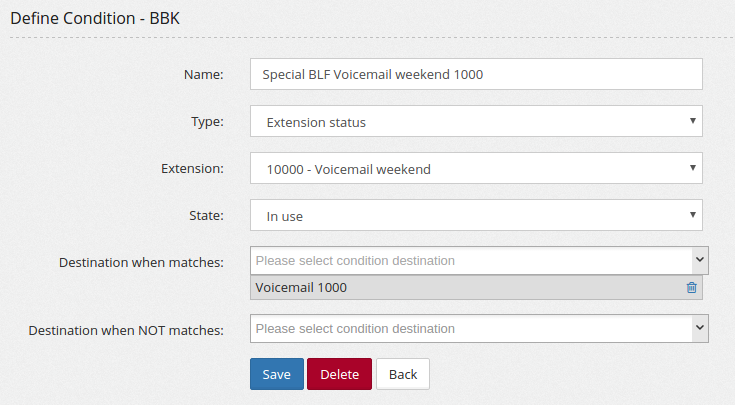The width and height of the screenshot is (735, 405).
Task: Click the Type label
Action: pos(207,122)
